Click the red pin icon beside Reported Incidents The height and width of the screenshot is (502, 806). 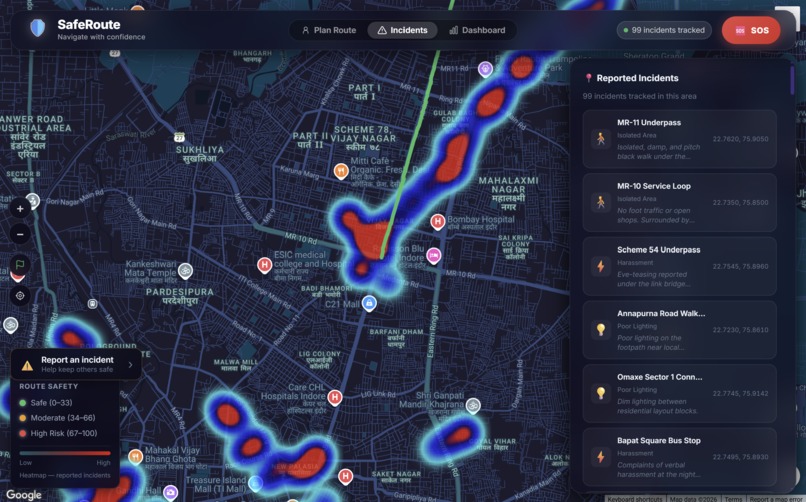[x=589, y=78]
